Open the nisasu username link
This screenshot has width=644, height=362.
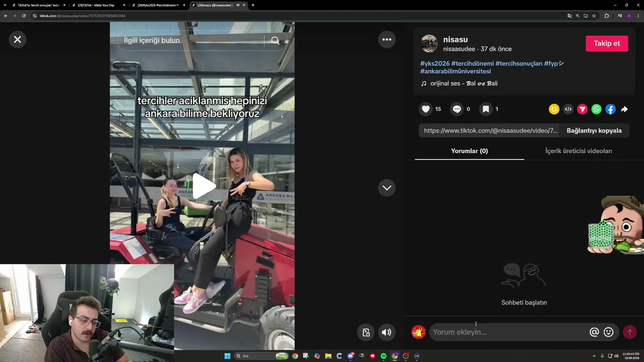tap(455, 39)
